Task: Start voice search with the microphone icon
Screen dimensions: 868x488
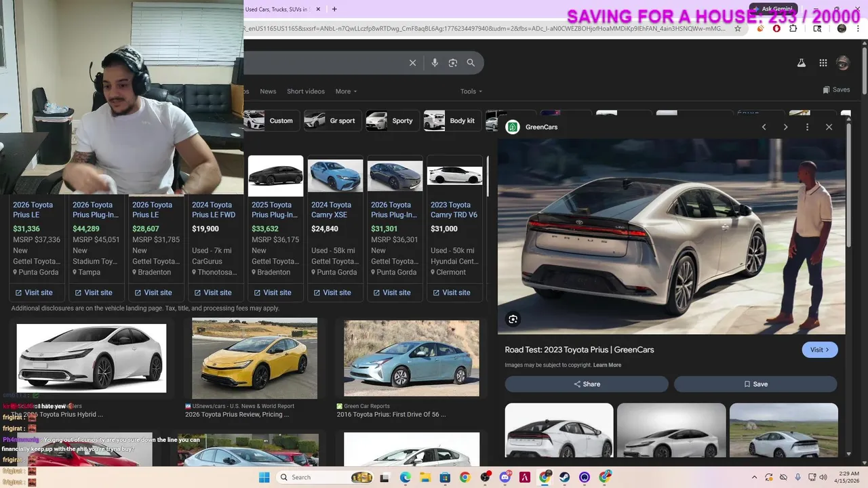Action: pos(435,63)
